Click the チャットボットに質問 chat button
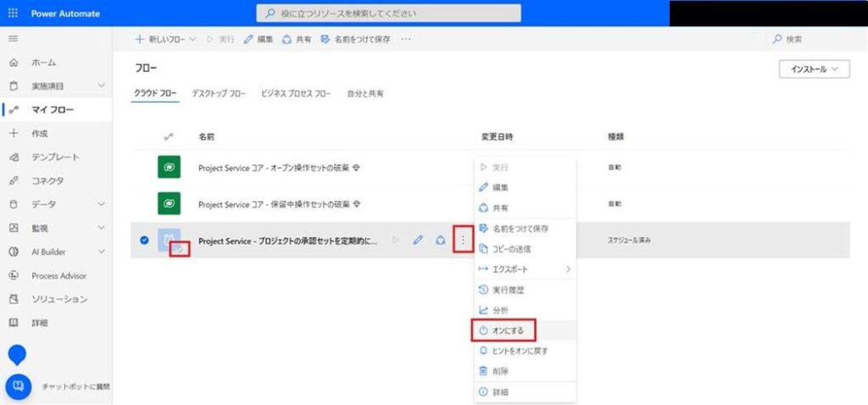This screenshot has width=868, height=405. tap(18, 386)
